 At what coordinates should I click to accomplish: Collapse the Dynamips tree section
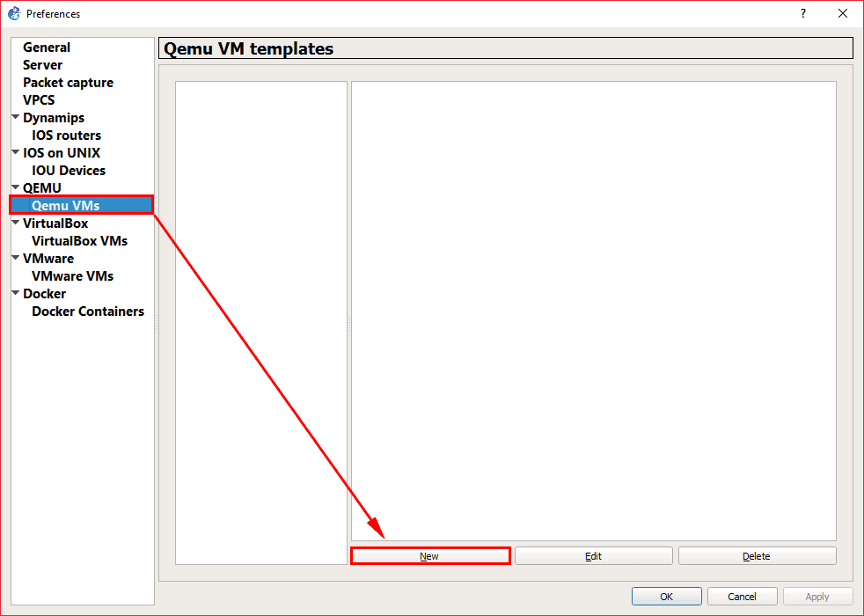[16, 117]
